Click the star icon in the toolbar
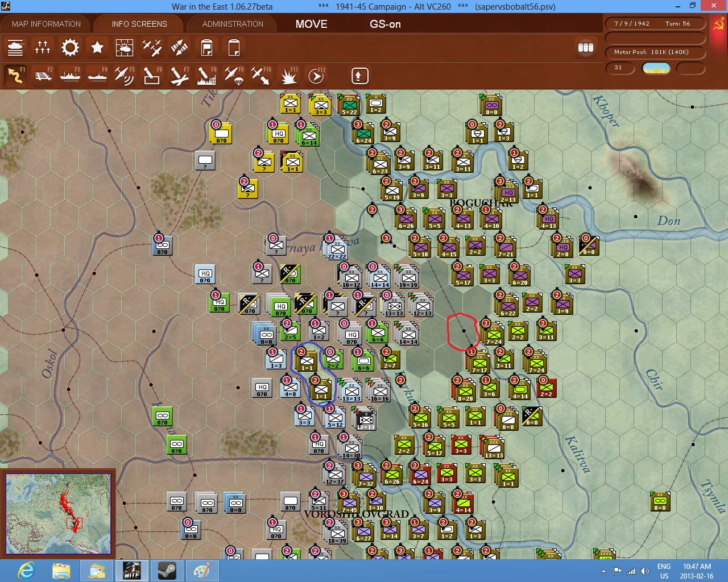Screen dimensions: 728x582 [97, 47]
